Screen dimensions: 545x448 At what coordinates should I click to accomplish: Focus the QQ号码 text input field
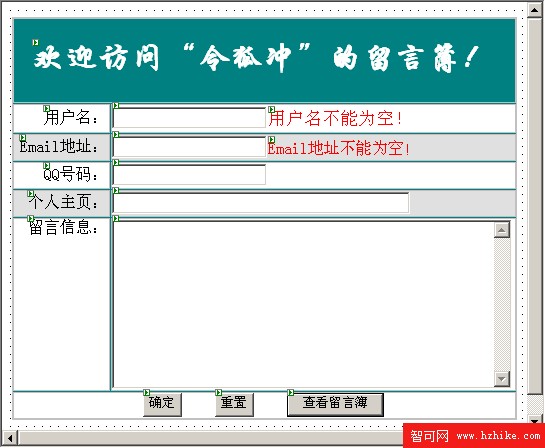[x=189, y=175]
